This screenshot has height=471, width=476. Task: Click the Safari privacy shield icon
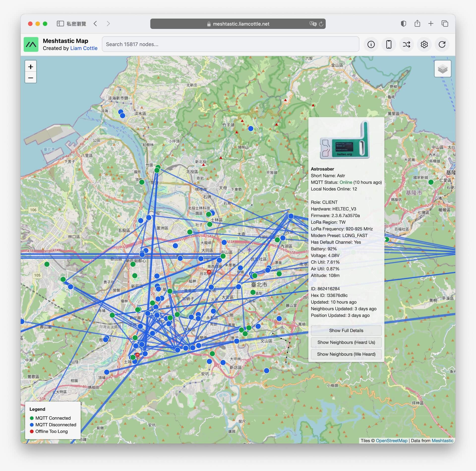point(403,24)
